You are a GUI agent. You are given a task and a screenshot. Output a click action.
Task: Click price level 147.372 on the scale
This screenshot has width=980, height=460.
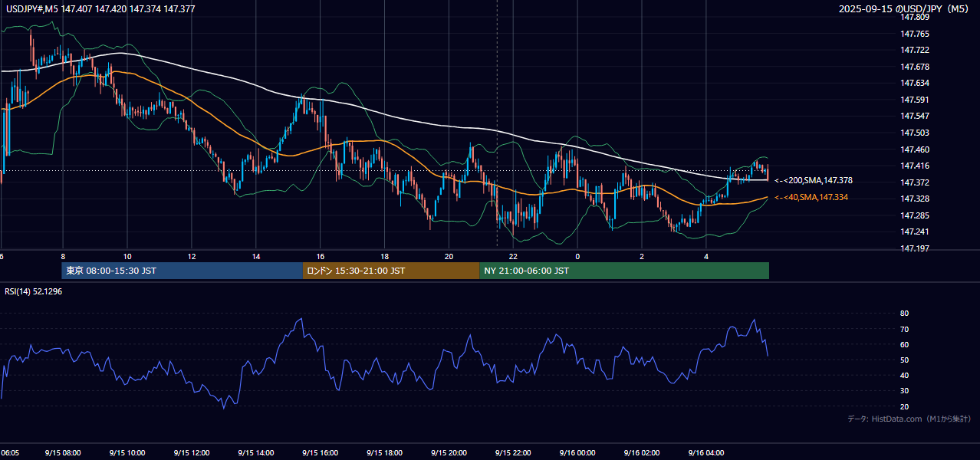coord(914,182)
